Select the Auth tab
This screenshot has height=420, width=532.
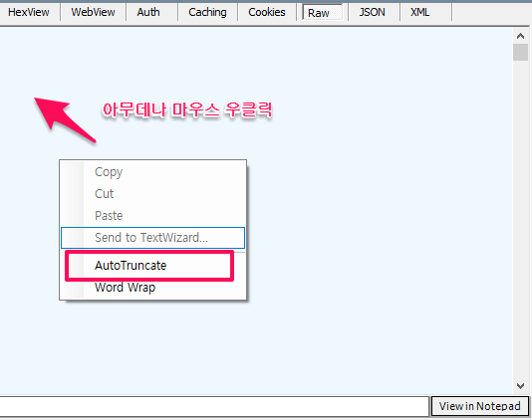148,12
